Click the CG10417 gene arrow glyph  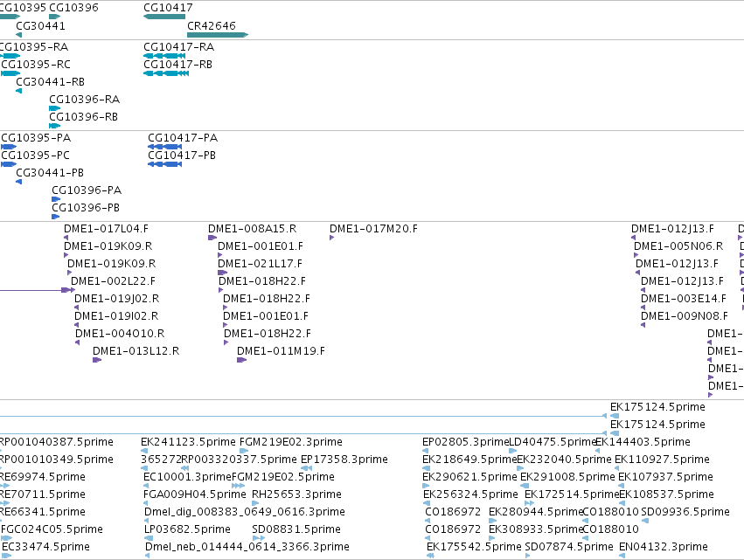click(x=164, y=17)
